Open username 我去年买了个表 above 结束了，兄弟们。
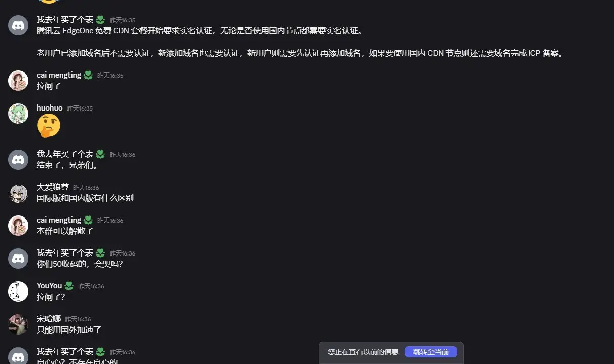 tap(65, 154)
